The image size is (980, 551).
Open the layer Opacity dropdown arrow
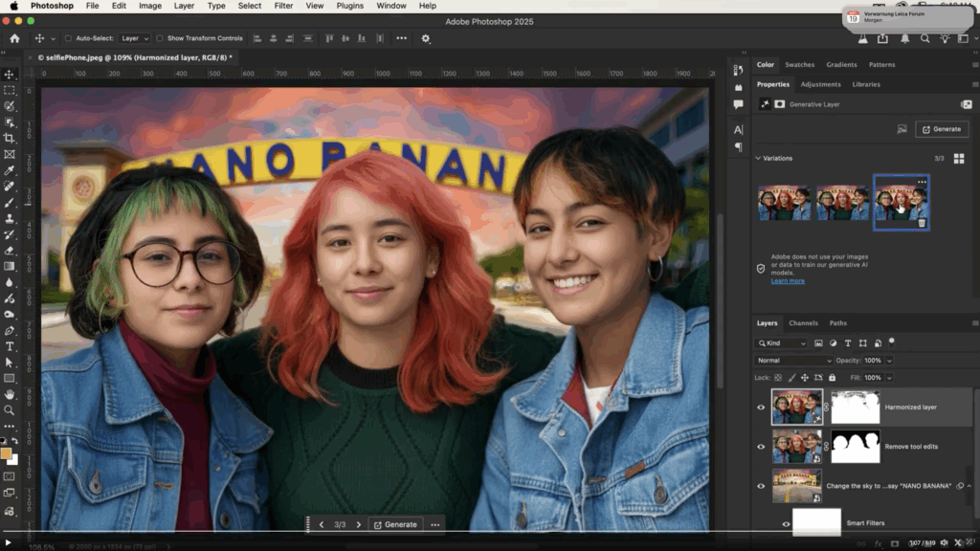[x=889, y=361]
